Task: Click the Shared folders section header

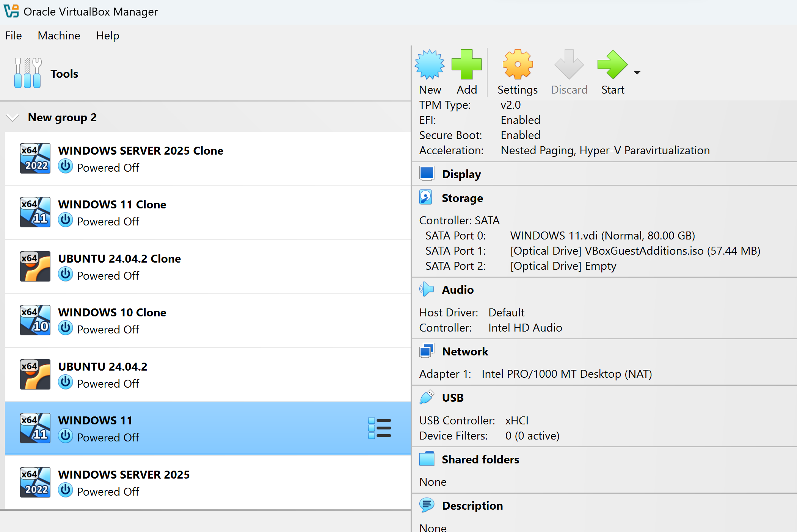Action: [x=480, y=459]
